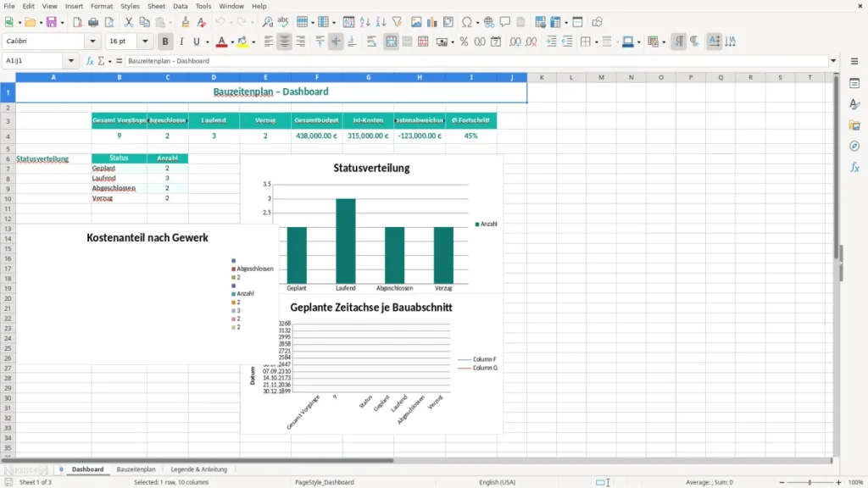Open the sidebar Properties icon
The width and height of the screenshot is (868, 488).
[854, 84]
